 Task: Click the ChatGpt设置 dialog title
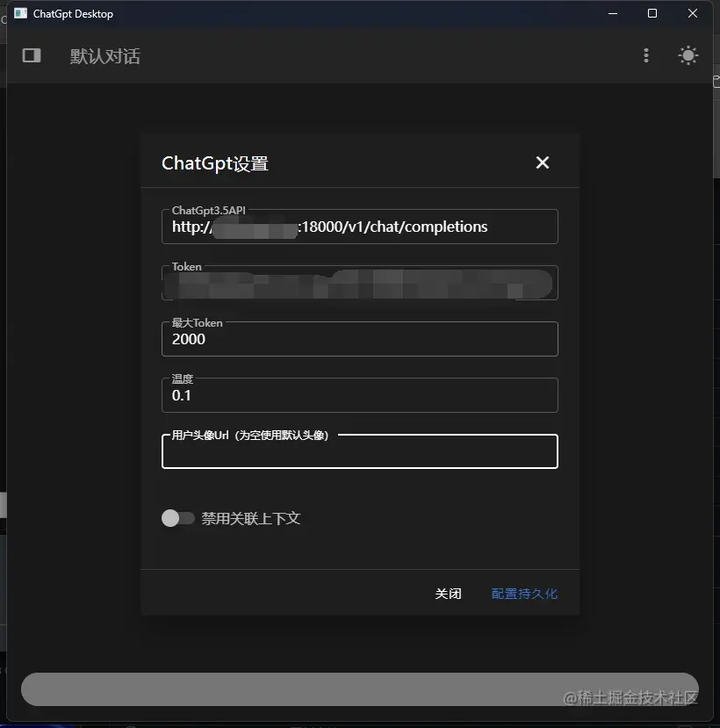click(215, 163)
